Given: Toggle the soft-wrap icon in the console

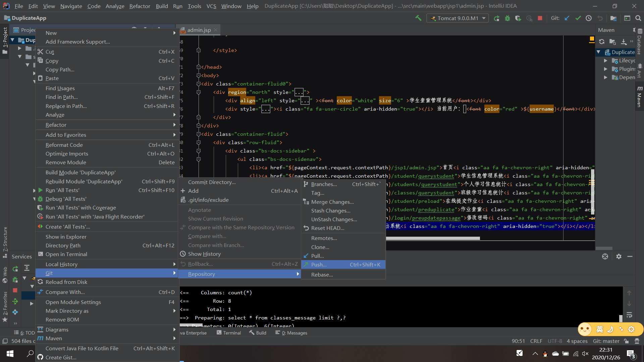Looking at the screenshot, I should 629,315.
